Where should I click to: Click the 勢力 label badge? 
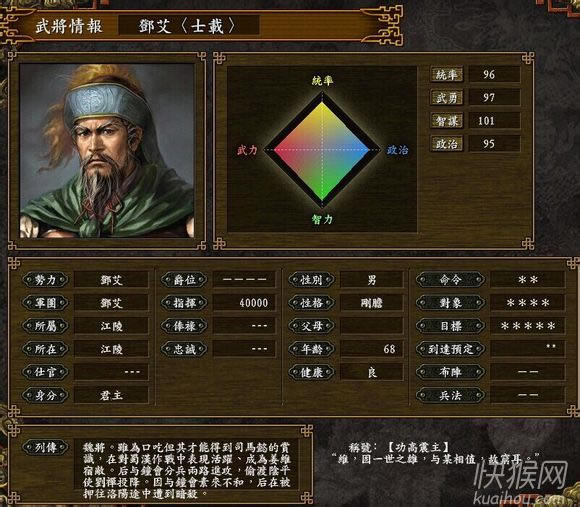(45, 280)
